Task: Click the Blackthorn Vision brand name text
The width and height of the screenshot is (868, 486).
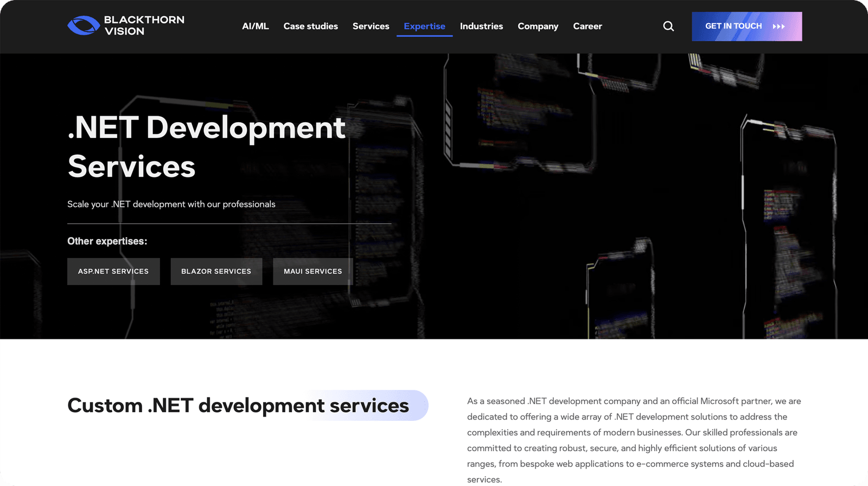Action: [x=144, y=26]
